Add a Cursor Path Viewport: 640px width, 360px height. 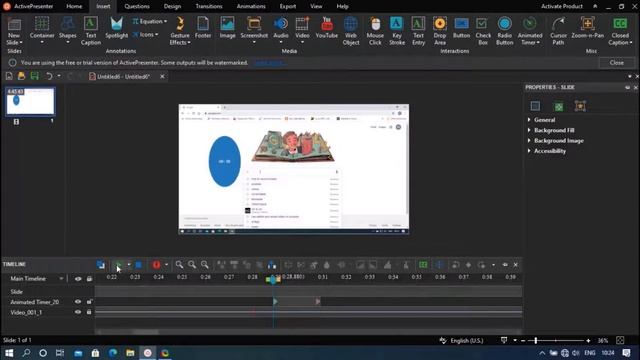(x=558, y=31)
